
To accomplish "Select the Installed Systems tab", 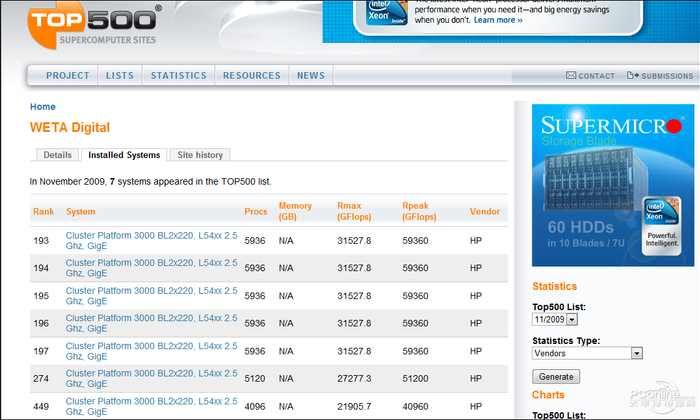I will click(124, 155).
